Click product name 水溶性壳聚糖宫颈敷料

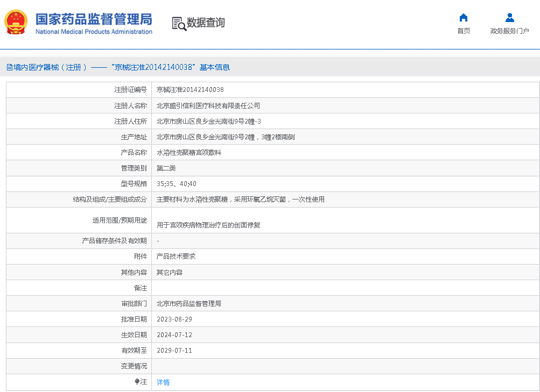188,153
